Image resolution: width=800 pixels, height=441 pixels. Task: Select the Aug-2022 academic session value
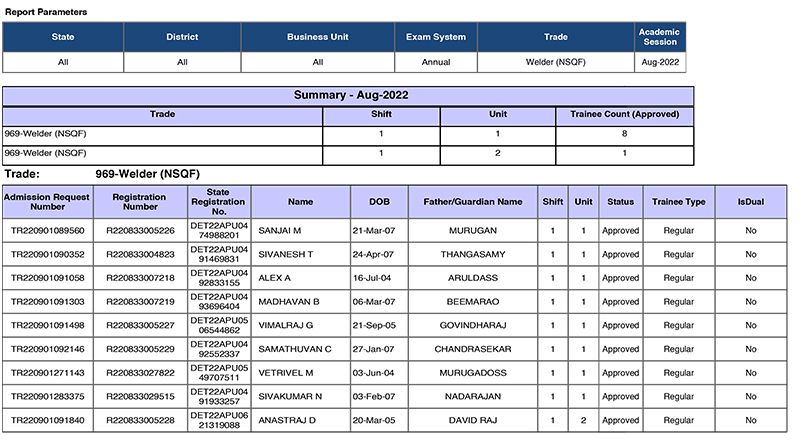[659, 62]
